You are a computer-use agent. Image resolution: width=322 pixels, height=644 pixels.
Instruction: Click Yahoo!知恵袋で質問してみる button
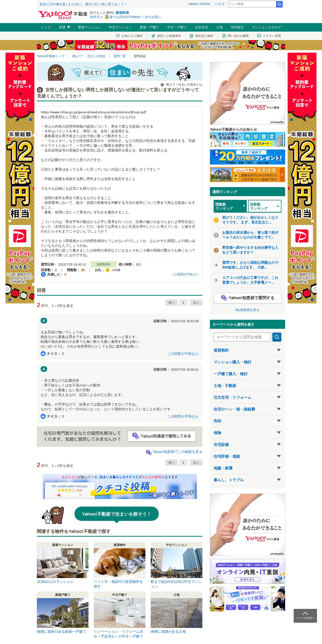coord(162,436)
